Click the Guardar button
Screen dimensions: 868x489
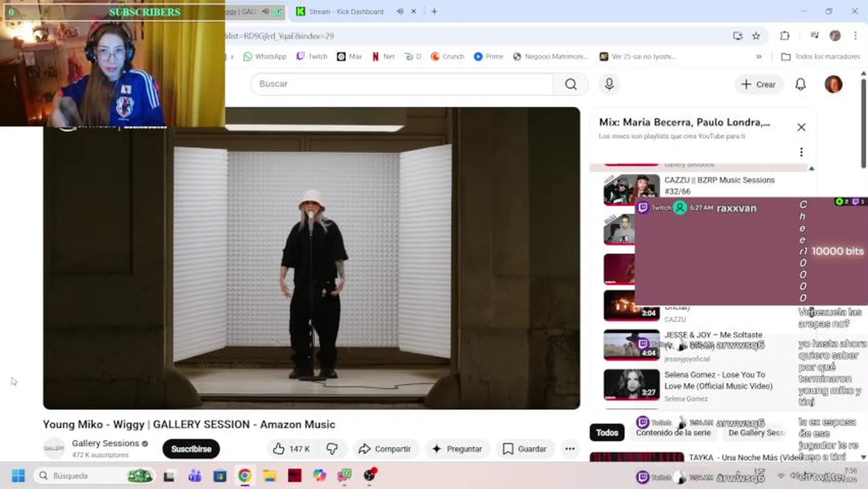click(x=525, y=449)
